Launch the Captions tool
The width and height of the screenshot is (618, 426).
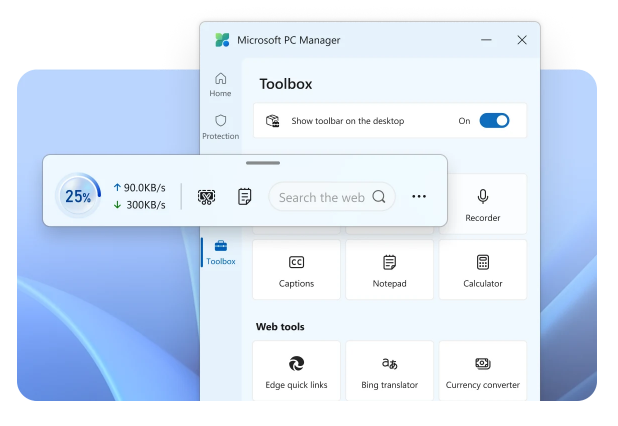[296, 270]
